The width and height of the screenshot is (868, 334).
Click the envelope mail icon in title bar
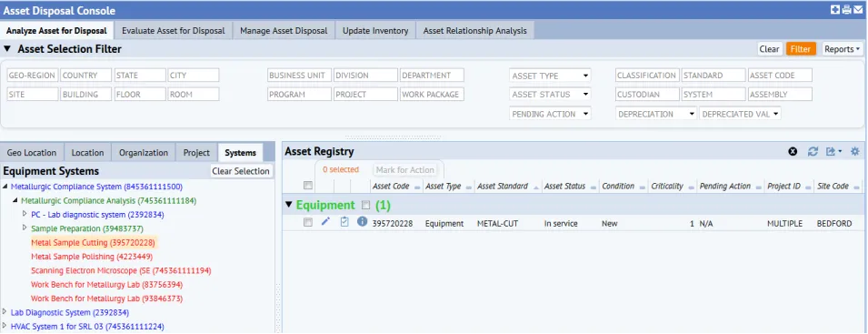[x=857, y=9]
